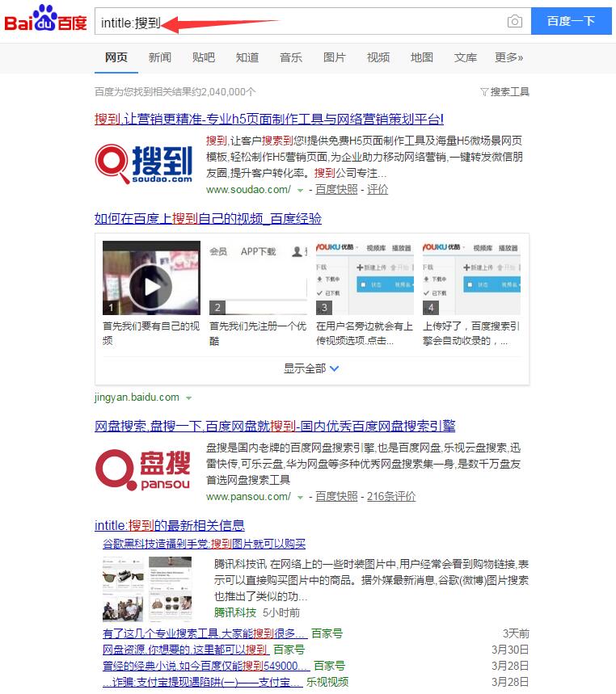
Task: Expand dropdown arrow beside jingyan.baidu.com
Action: tap(188, 397)
